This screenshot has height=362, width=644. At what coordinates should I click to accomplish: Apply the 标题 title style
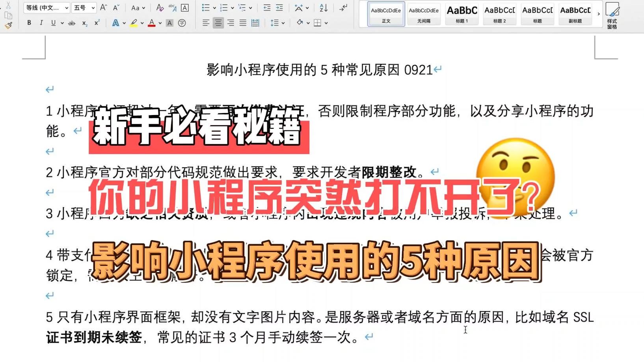(x=537, y=14)
